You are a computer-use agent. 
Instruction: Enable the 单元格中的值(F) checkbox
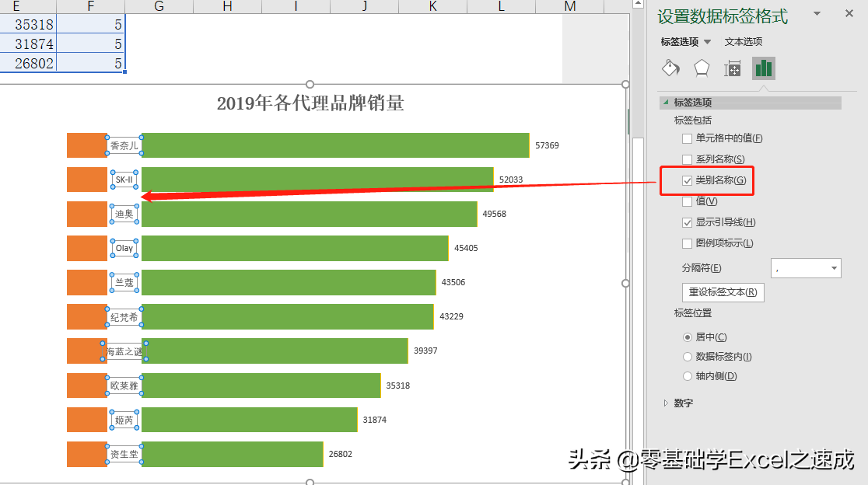tap(688, 138)
